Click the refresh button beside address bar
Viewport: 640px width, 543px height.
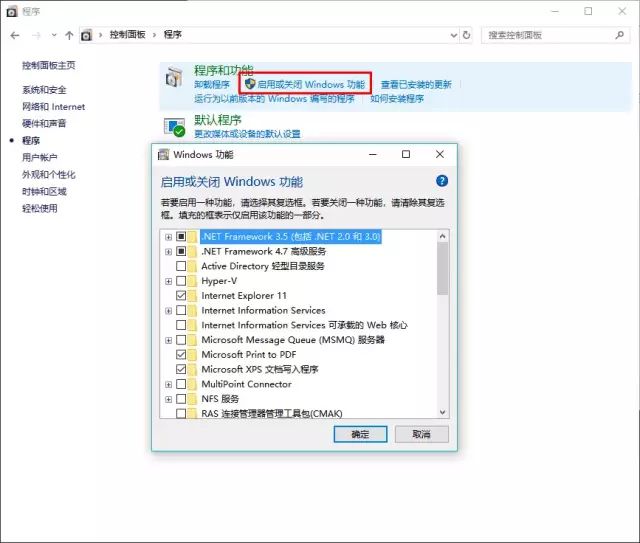point(466,35)
